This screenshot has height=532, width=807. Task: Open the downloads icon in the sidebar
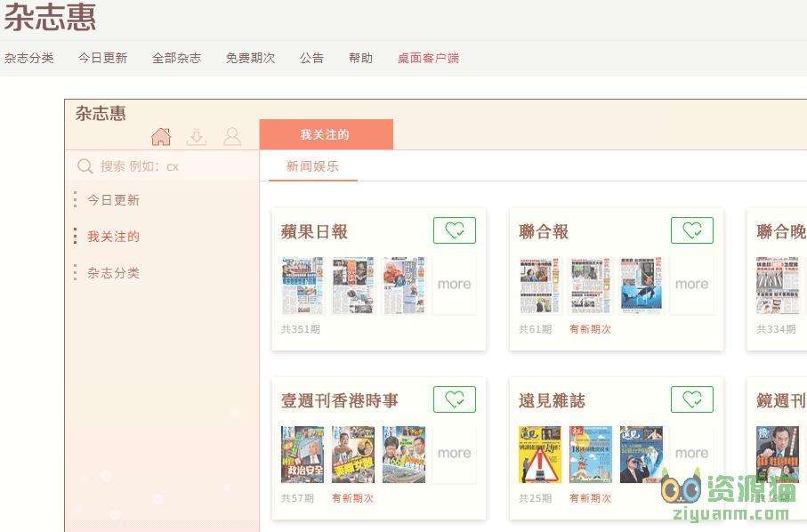pyautogui.click(x=196, y=136)
